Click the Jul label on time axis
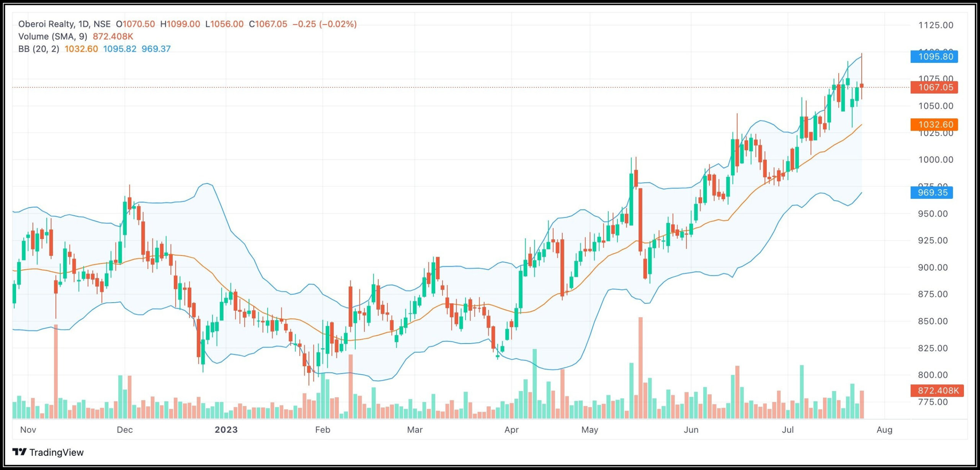 click(x=787, y=430)
